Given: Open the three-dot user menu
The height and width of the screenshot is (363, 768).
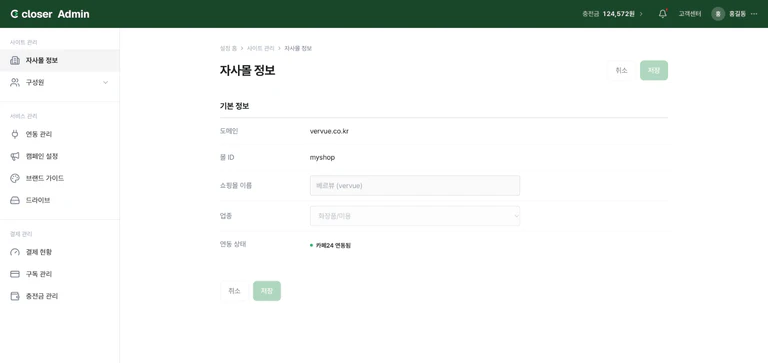Looking at the screenshot, I should pos(754,14).
